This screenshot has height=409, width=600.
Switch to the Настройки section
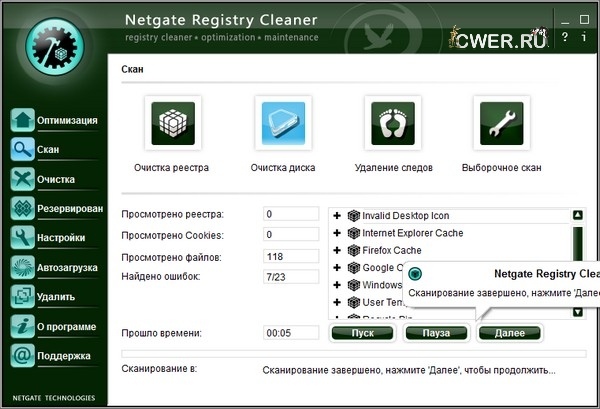(54, 238)
